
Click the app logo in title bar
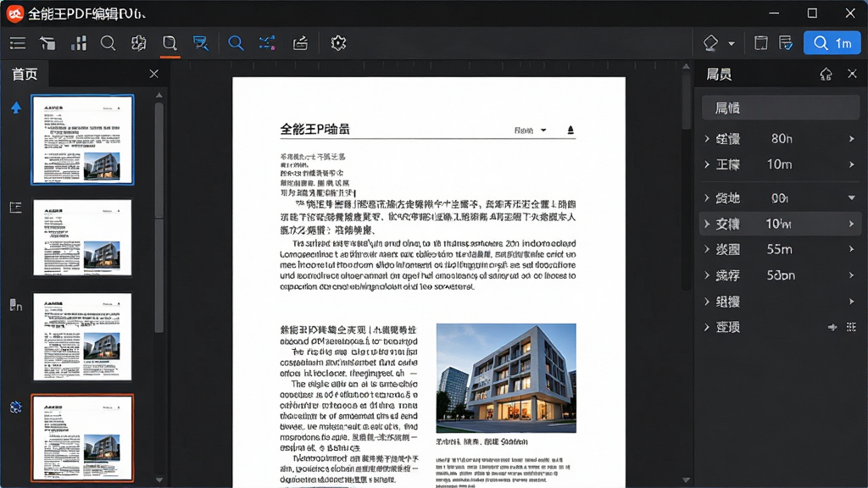click(x=15, y=14)
